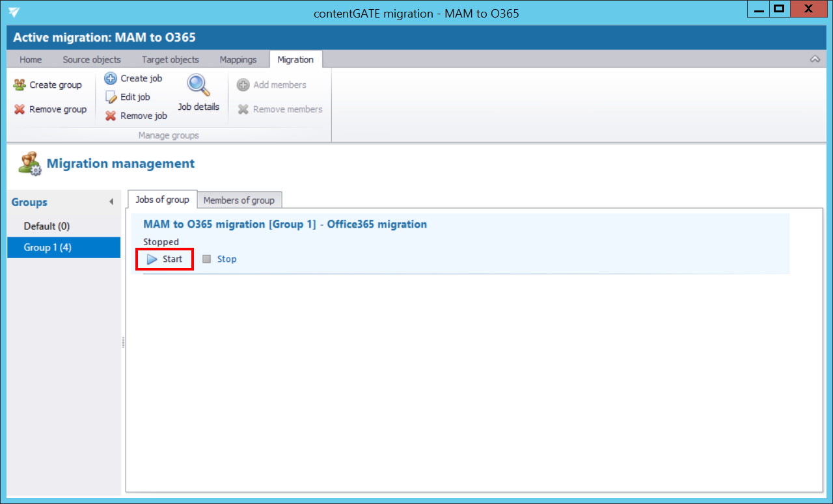This screenshot has width=833, height=504.
Task: Show the Members of group tab
Action: 239,200
